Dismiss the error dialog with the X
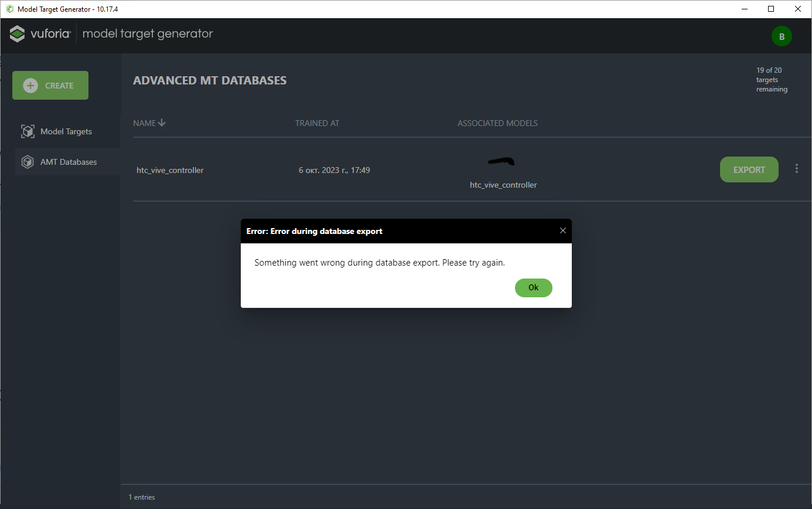The height and width of the screenshot is (509, 812). click(563, 230)
